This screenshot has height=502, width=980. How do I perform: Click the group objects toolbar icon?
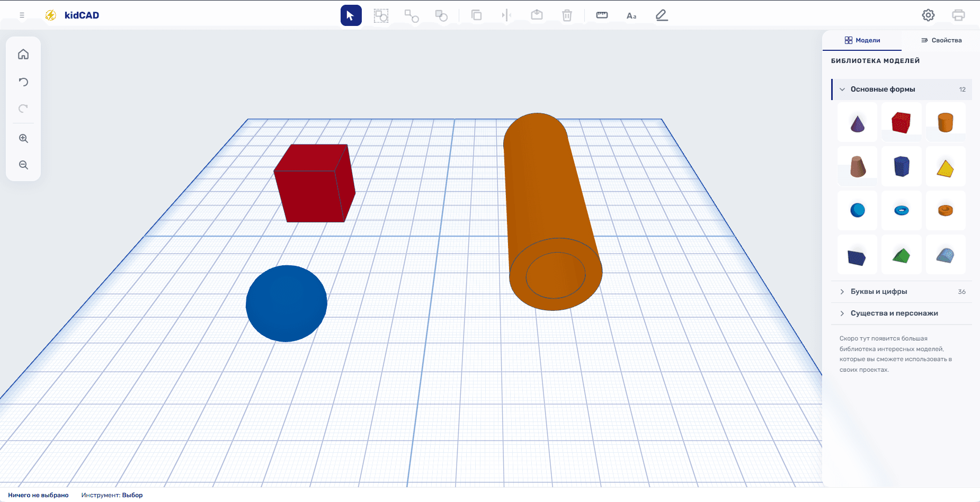[412, 15]
